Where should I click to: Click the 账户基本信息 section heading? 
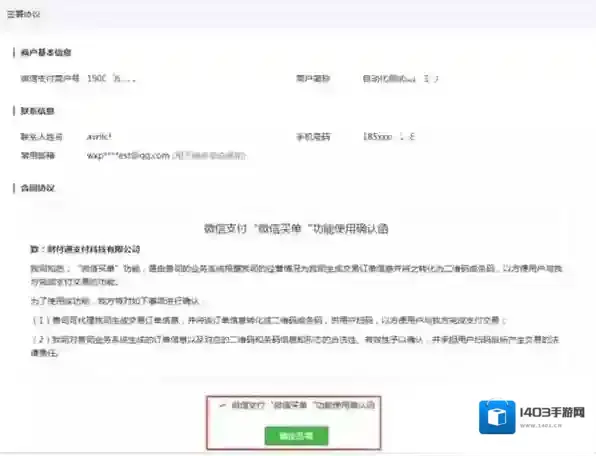[46, 52]
